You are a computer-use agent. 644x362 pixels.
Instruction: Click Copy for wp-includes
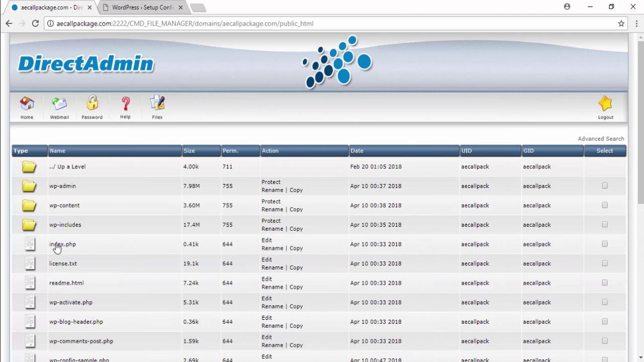click(x=296, y=229)
